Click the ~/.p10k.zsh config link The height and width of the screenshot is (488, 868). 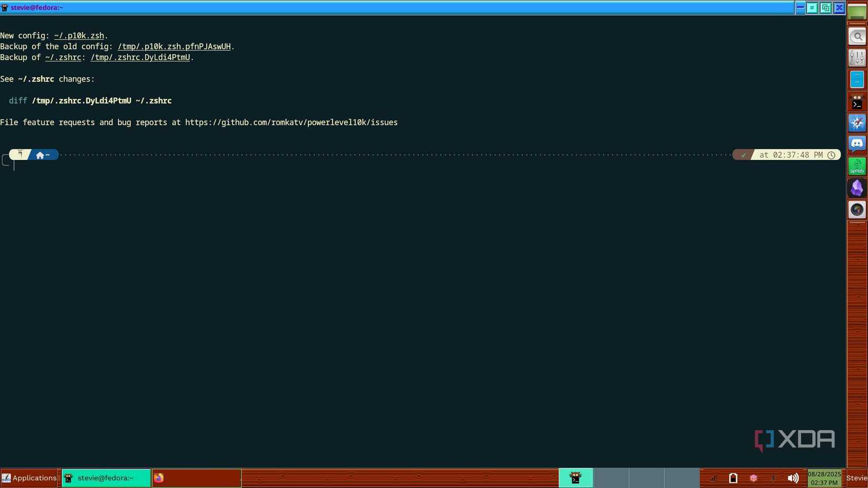[x=79, y=35]
